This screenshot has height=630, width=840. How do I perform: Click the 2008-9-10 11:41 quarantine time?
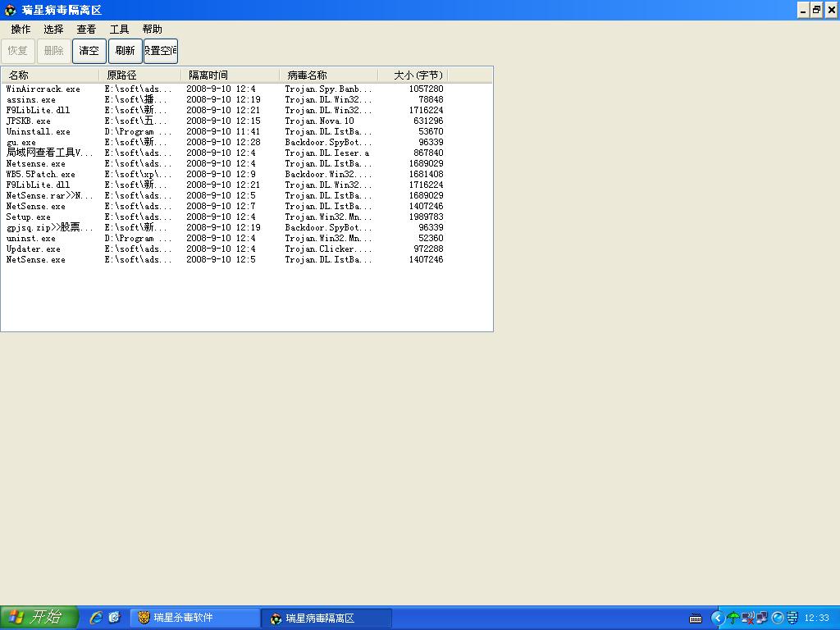coord(223,132)
